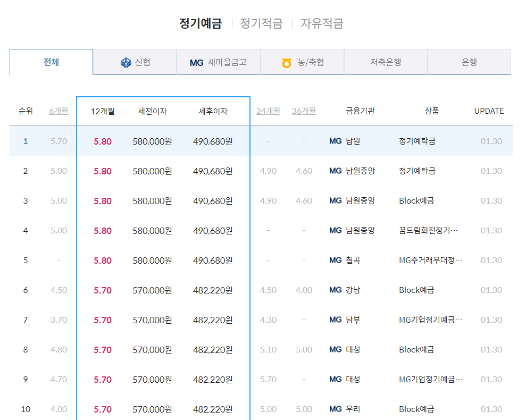The height and width of the screenshot is (420, 526).
Task: Open Block예금 product for 우리
Action: click(416, 409)
